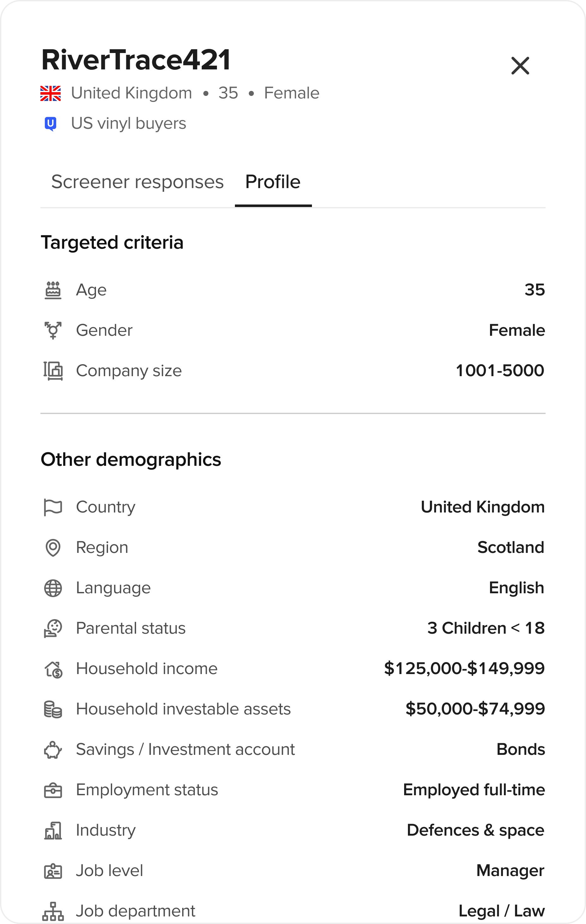Click the Gender symbol icon
Screen dimensions: 586x924
tap(53, 330)
